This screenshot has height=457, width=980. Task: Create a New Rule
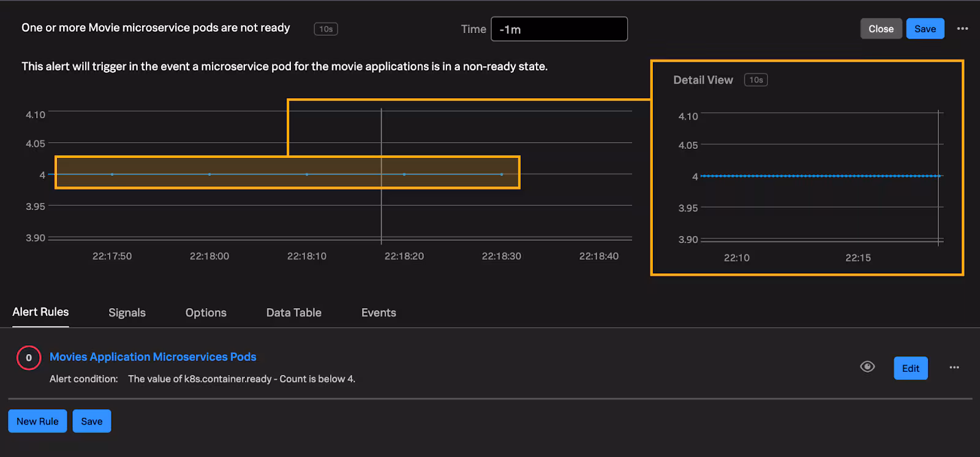37,421
